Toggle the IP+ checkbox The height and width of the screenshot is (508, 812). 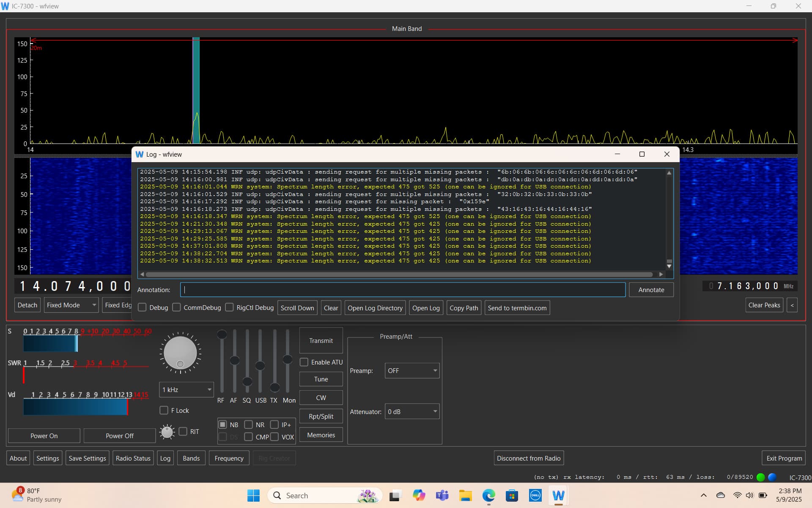pos(274,424)
